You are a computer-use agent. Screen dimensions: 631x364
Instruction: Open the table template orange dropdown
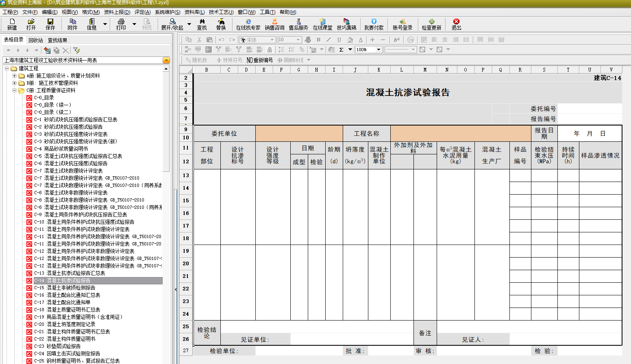pos(166,60)
